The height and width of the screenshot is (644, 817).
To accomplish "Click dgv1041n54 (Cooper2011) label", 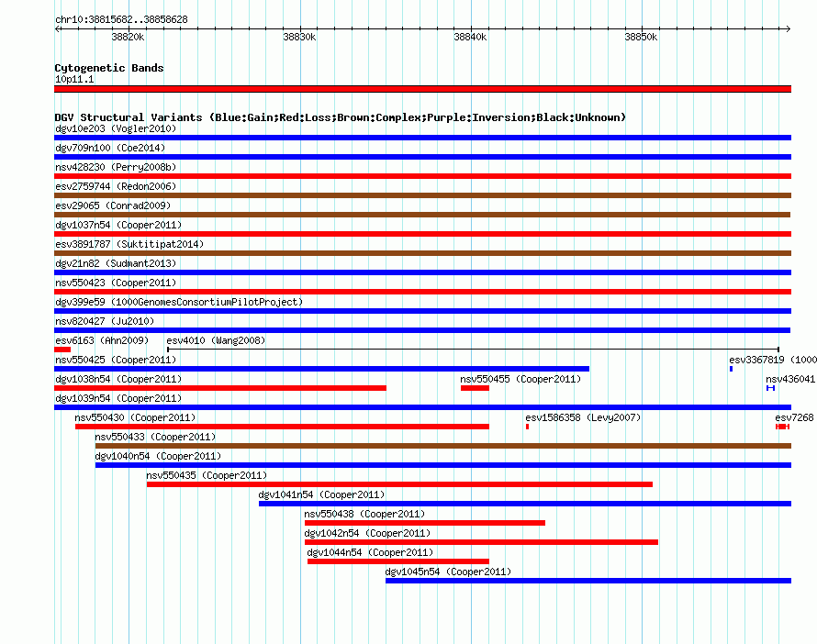I will (321, 494).
